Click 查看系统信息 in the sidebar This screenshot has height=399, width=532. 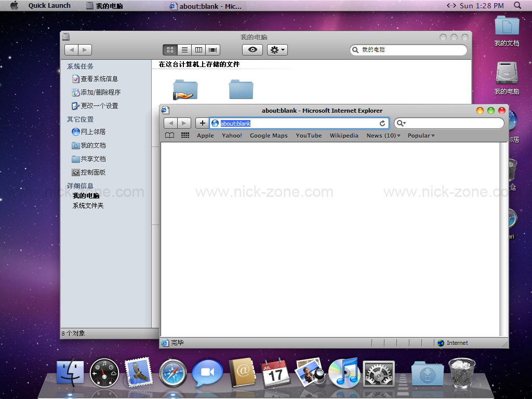(x=96, y=79)
